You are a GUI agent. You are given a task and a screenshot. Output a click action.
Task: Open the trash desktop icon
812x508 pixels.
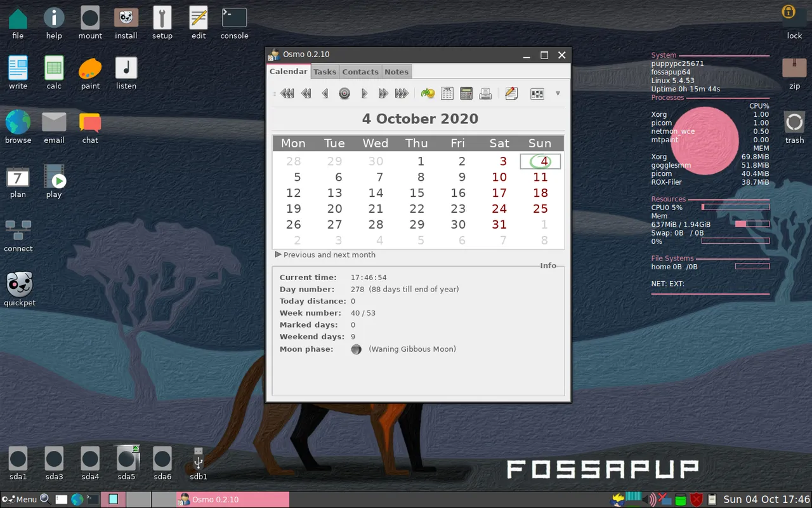(794, 127)
